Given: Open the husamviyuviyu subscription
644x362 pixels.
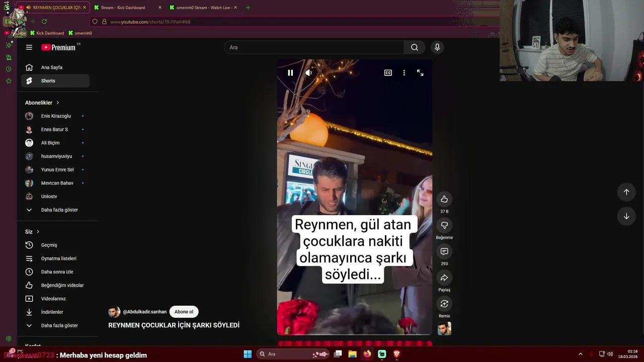Looking at the screenshot, I should pyautogui.click(x=55, y=156).
